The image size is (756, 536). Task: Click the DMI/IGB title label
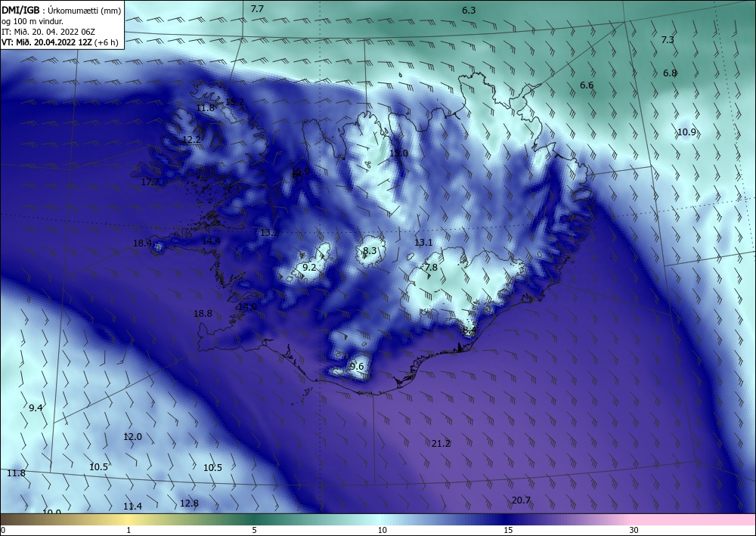pyautogui.click(x=20, y=10)
